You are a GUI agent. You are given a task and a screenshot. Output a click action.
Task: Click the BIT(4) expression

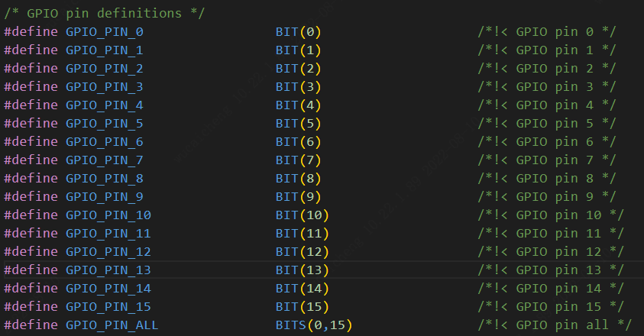coord(299,105)
